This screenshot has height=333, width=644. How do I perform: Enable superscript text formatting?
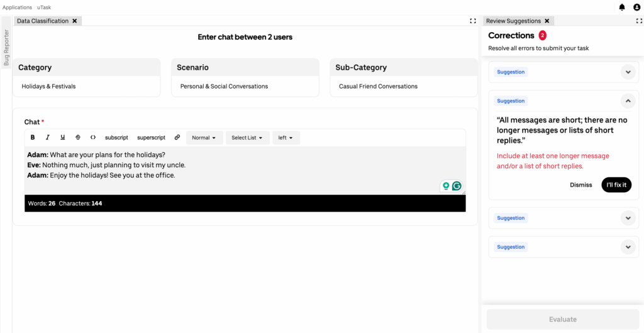[151, 138]
